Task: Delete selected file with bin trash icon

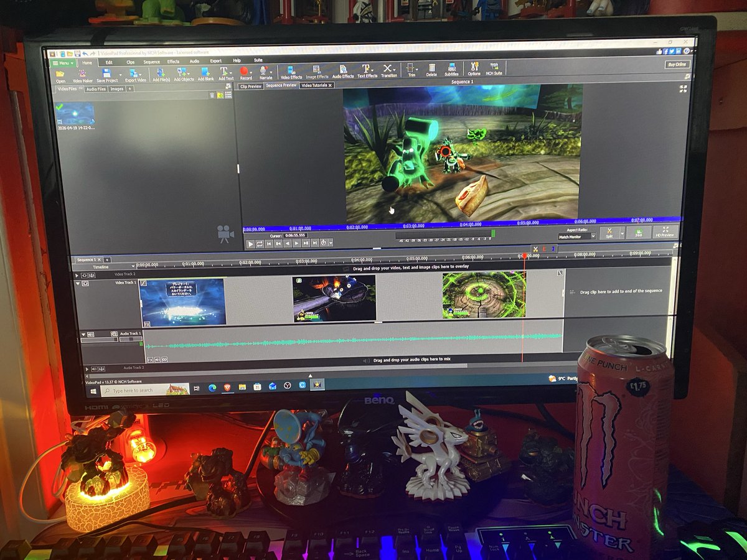Action: 212,95
